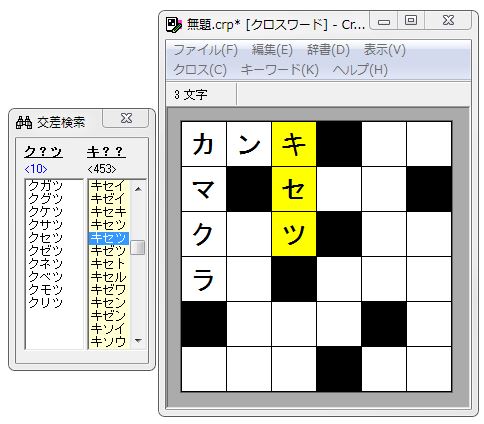Select キゼツ in the キ?? list
This screenshot has width=484, height=424.
pyautogui.click(x=108, y=250)
